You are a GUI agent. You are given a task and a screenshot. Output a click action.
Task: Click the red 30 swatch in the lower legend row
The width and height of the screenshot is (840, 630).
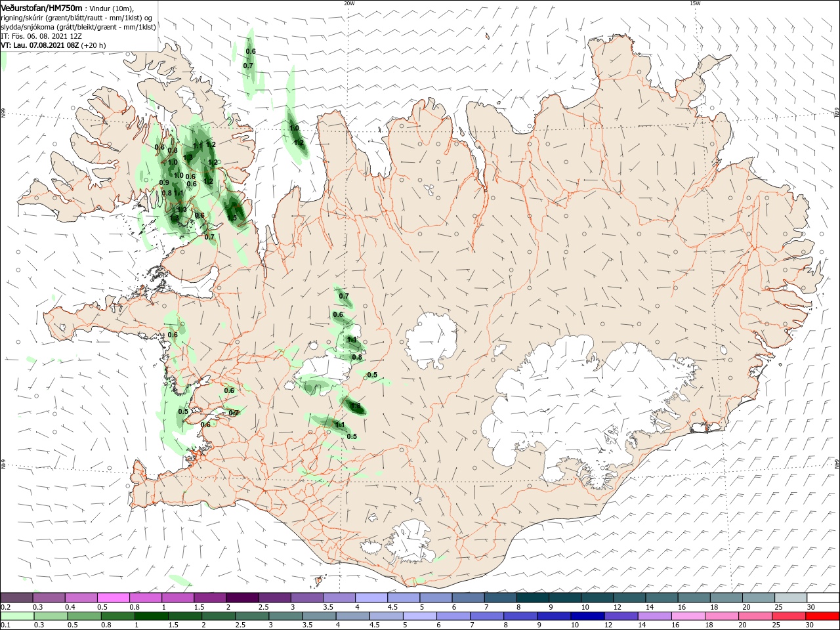coord(823,616)
